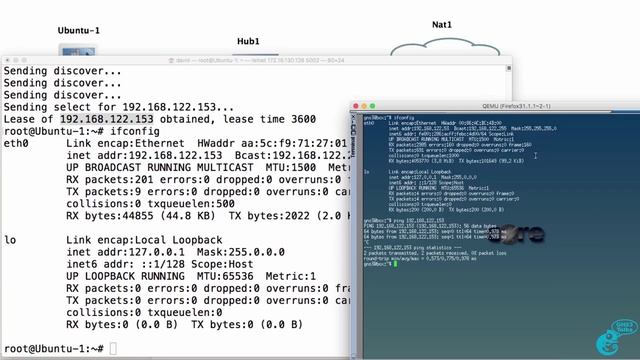Click the Hub1 label in the topology
Viewport: 640px width, 360px height.
[x=248, y=41]
